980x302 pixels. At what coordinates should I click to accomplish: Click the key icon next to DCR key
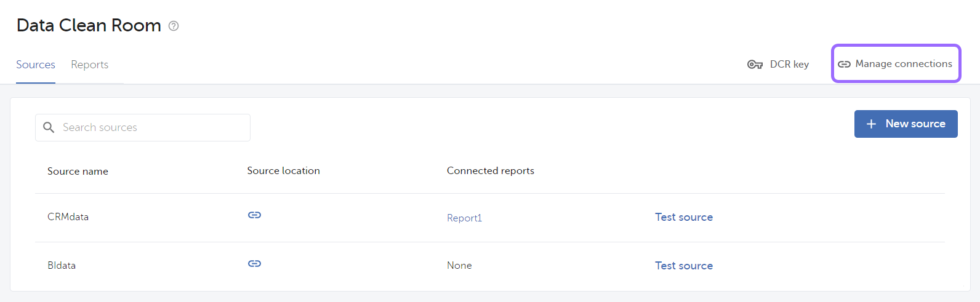[755, 65]
